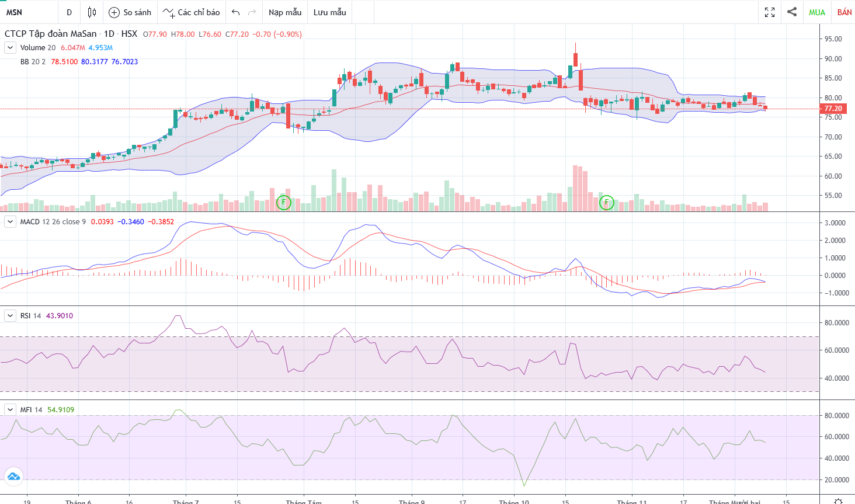Open the candlestick chart style selector

coord(92,12)
